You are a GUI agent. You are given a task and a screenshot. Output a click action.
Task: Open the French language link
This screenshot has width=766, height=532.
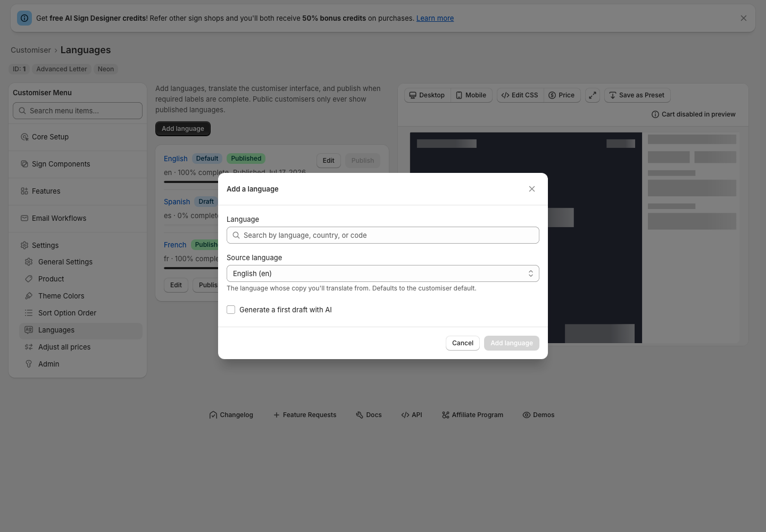coord(175,245)
